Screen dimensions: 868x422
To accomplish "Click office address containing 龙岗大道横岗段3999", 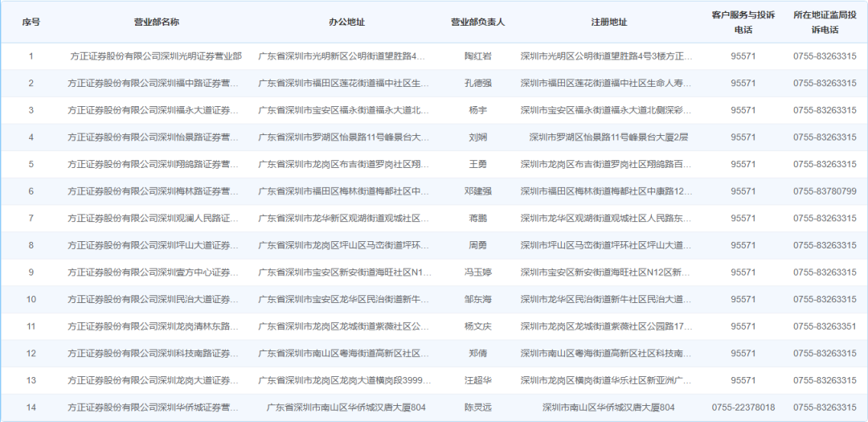I will pyautogui.click(x=344, y=380).
